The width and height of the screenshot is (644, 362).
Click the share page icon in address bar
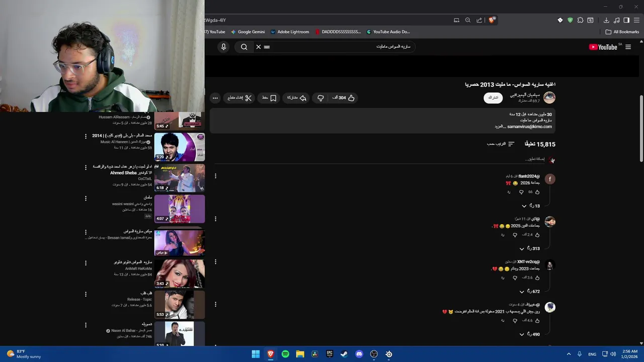tap(479, 20)
